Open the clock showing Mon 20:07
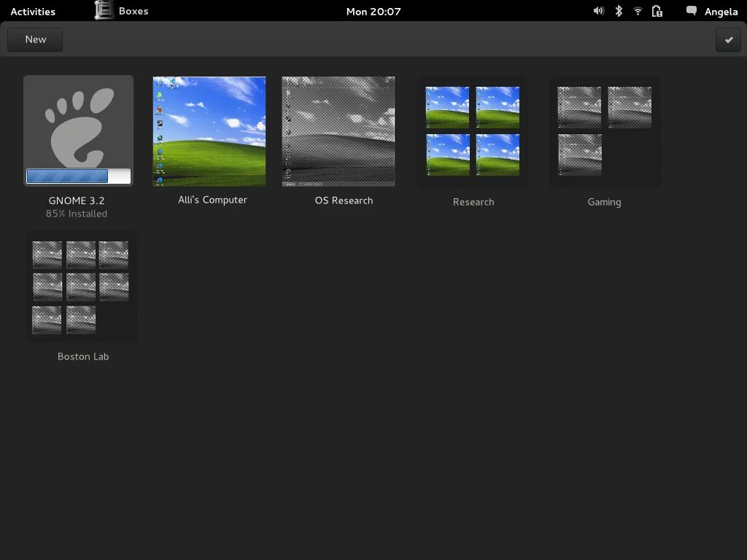 coord(373,12)
